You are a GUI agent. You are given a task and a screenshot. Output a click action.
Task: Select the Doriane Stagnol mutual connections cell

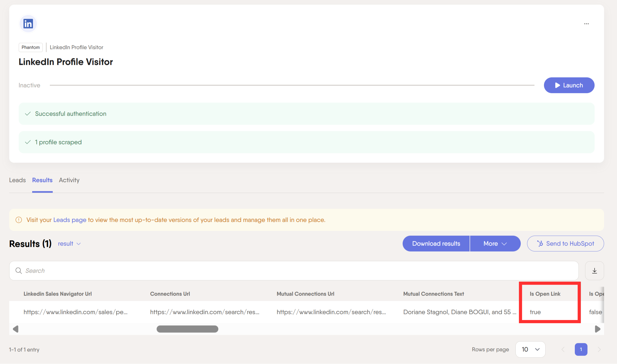pyautogui.click(x=460, y=312)
